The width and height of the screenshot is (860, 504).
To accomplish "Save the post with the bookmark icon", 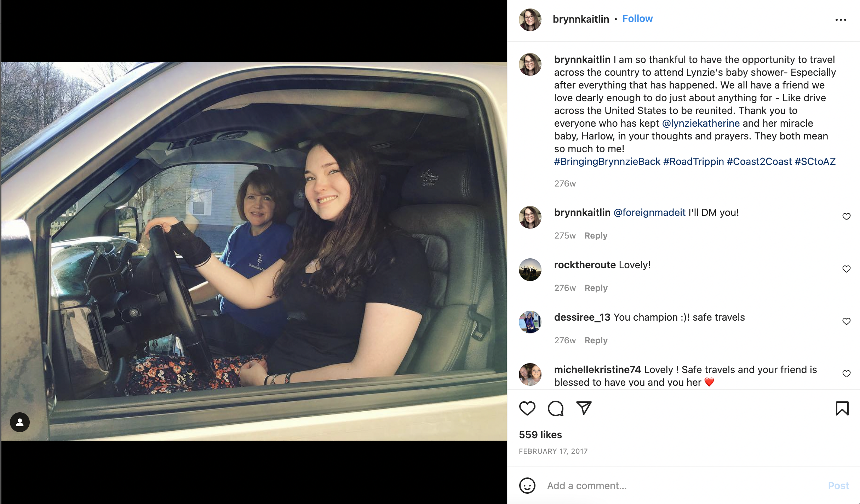I will click(842, 408).
